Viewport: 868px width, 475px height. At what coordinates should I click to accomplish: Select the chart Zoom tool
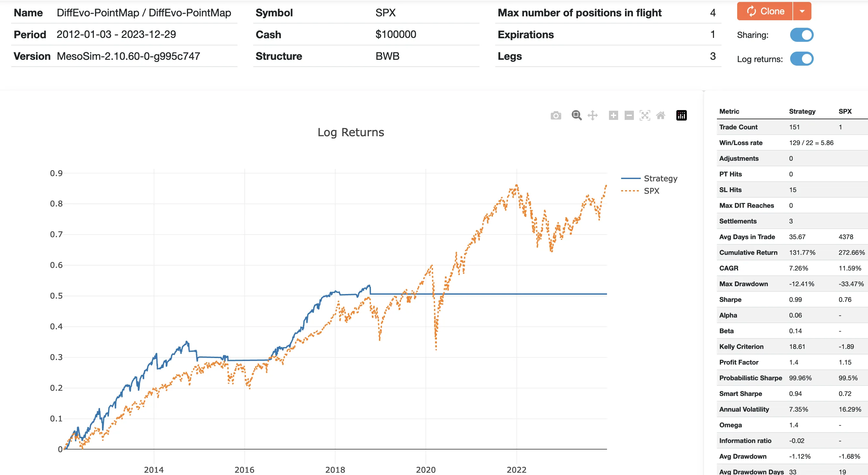tap(577, 115)
